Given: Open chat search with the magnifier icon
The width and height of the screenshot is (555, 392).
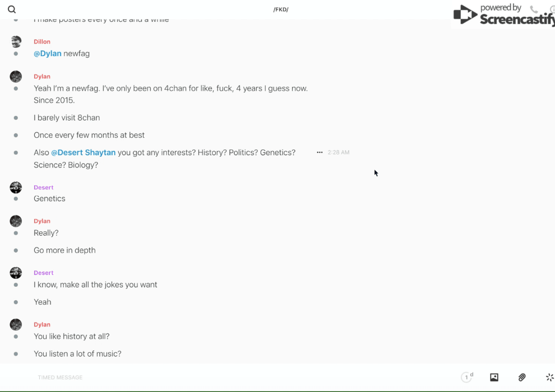Looking at the screenshot, I should [12, 10].
